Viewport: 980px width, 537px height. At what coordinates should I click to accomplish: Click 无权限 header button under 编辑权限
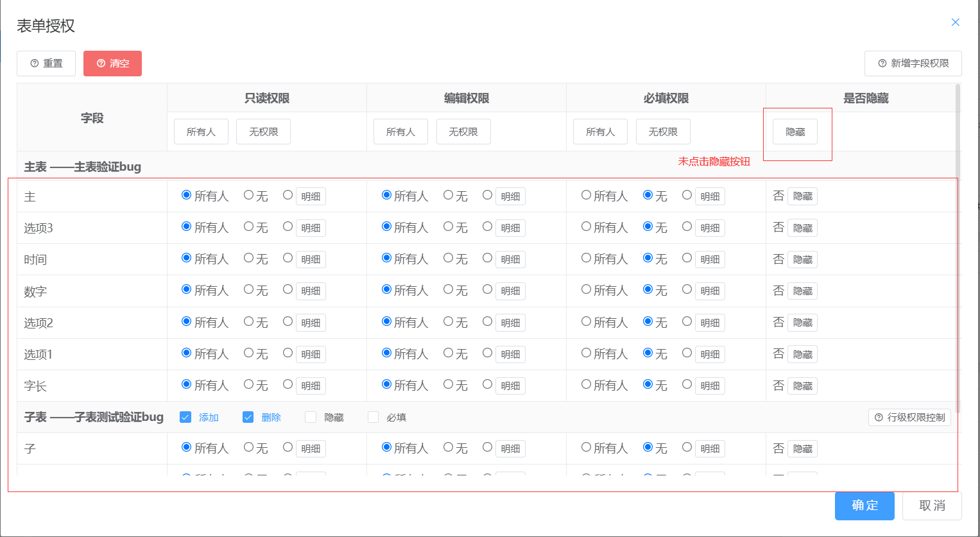[x=463, y=132]
